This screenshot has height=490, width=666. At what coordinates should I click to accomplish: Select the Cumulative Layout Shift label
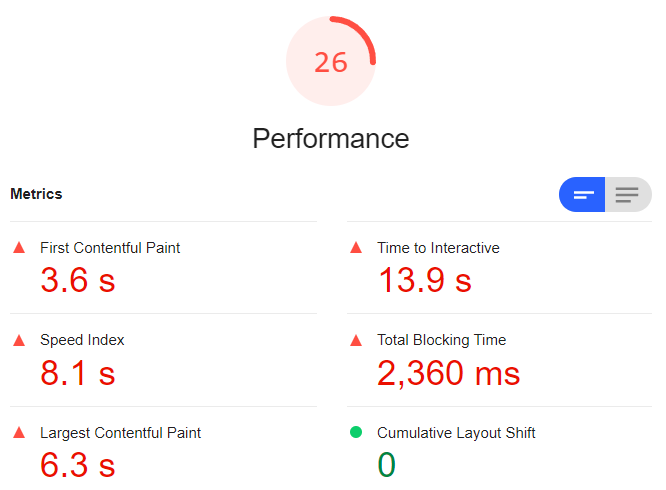(x=456, y=433)
